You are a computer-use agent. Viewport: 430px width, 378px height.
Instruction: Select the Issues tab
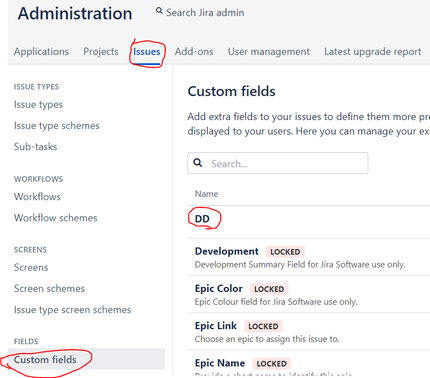147,52
